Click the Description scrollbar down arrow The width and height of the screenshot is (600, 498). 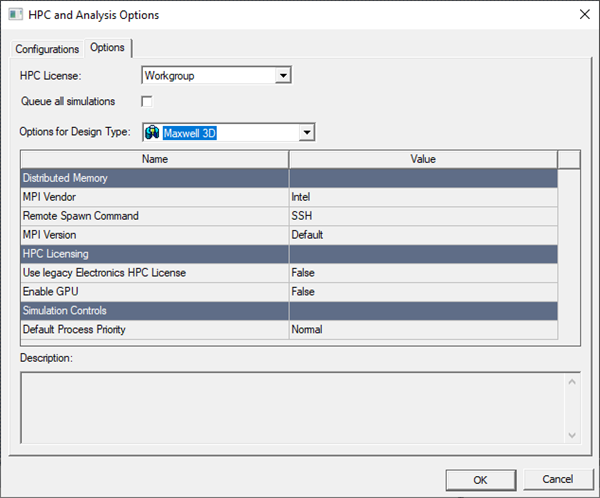(572, 435)
